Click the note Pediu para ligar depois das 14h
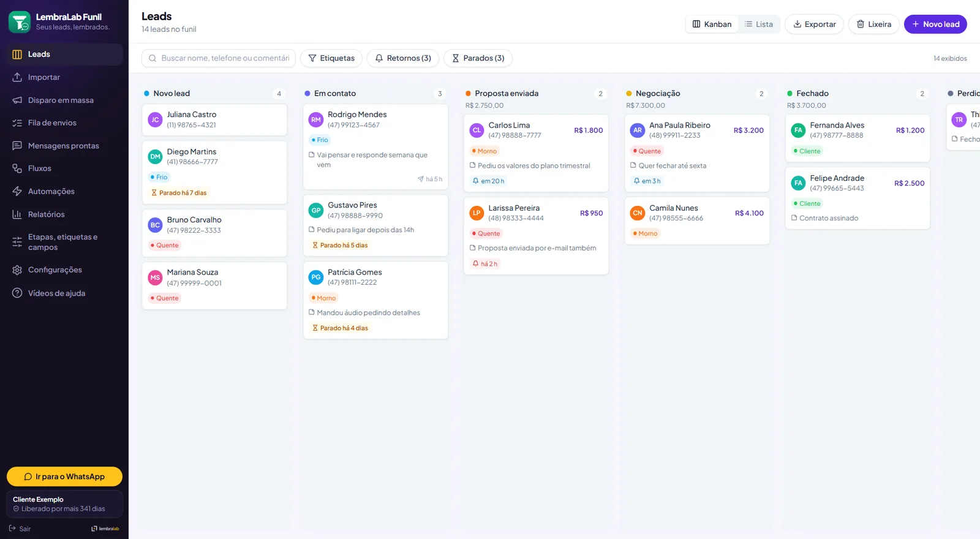The image size is (980, 539). [x=361, y=230]
